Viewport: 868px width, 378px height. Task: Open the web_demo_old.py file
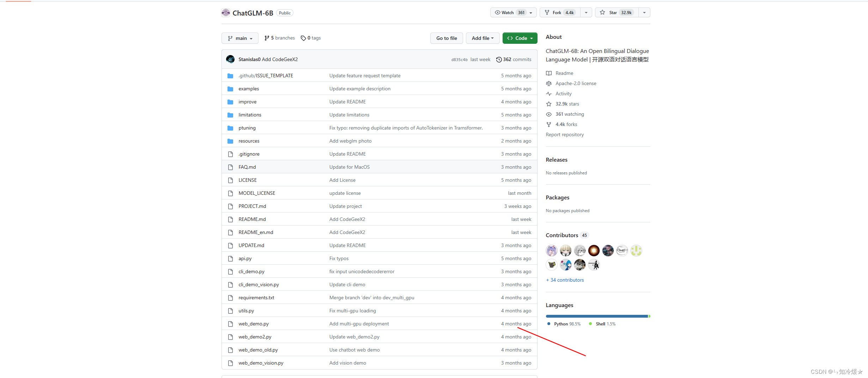(258, 350)
